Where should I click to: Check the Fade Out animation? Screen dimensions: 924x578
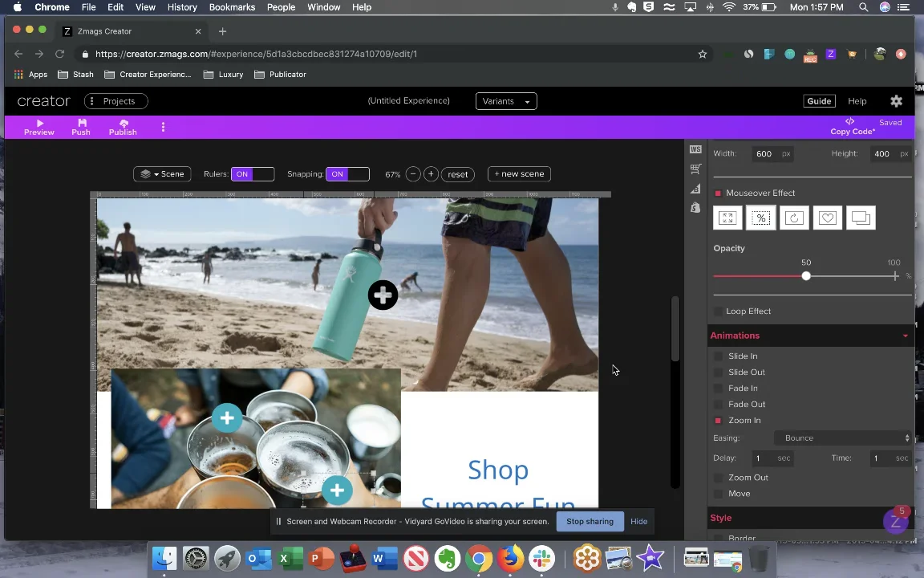[718, 405]
